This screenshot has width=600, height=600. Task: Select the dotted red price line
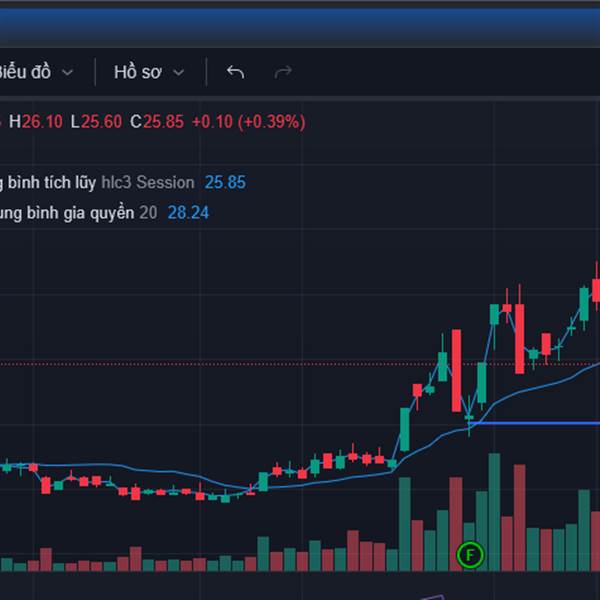click(x=300, y=364)
